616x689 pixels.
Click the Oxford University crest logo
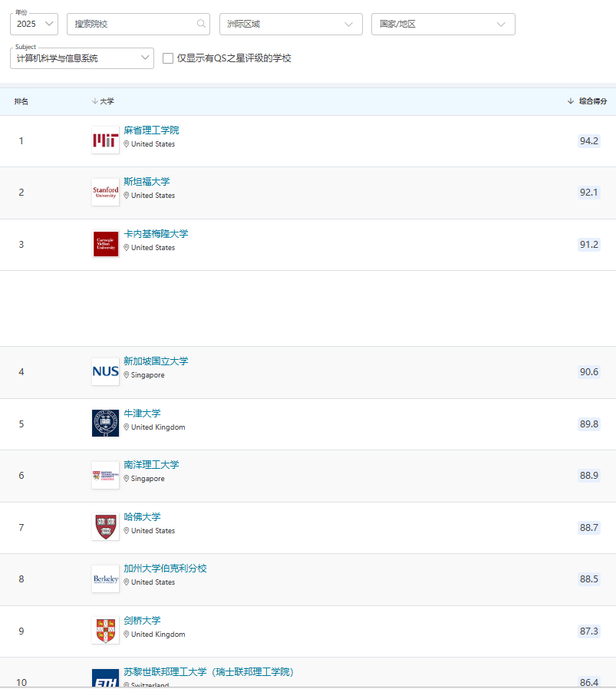click(105, 424)
